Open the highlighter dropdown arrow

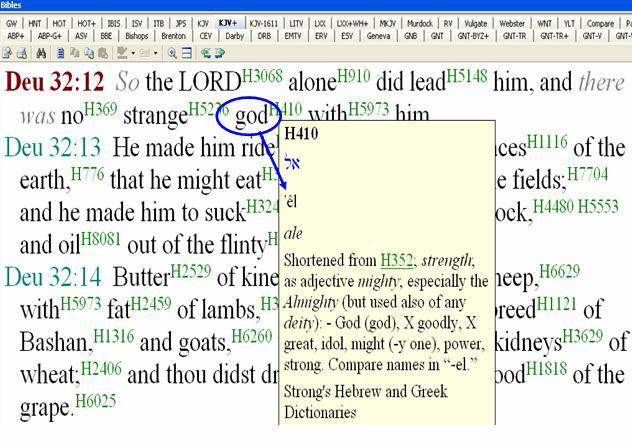click(x=133, y=53)
